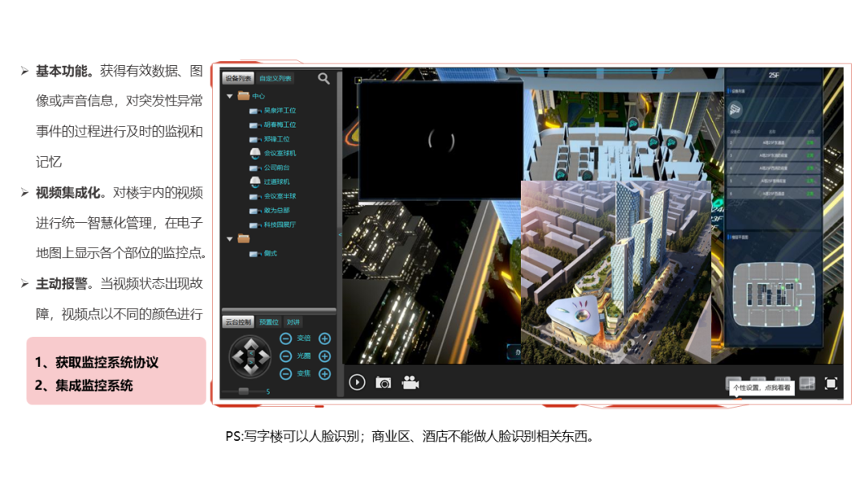Viewport: 868px width, 489px height.
Task: Increase 变倍 zoom with plus button
Action: [325, 339]
